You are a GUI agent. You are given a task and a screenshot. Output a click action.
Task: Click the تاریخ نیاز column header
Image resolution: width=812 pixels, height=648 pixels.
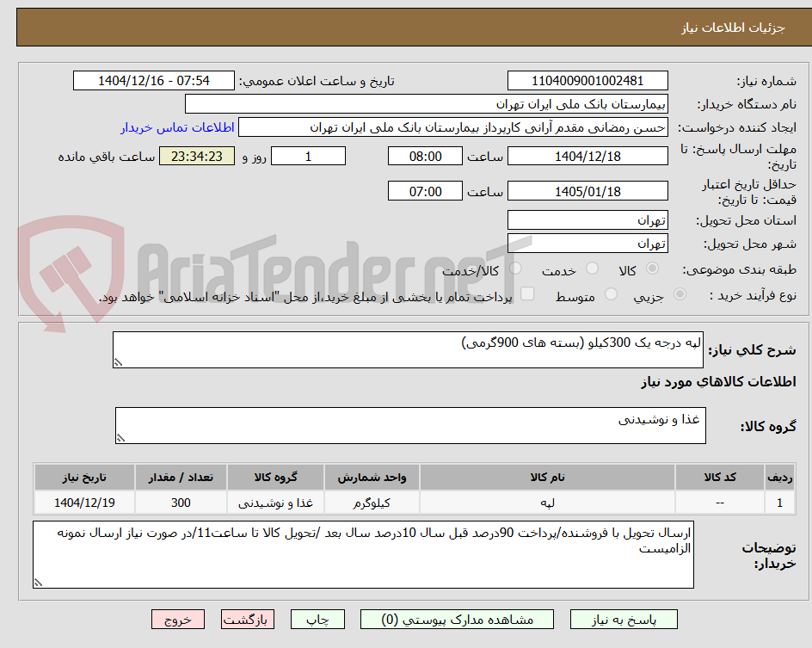tap(84, 477)
